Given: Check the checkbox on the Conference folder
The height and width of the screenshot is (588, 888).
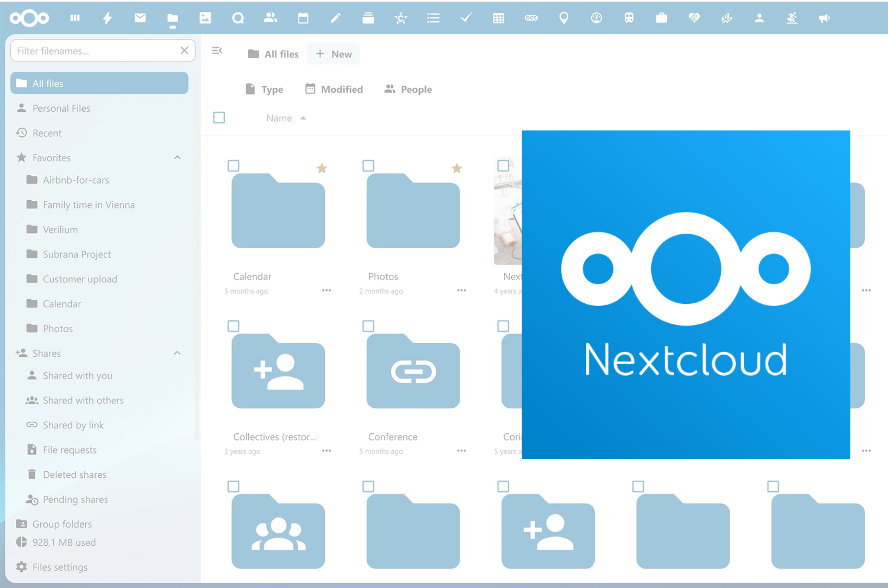Looking at the screenshot, I should (368, 326).
